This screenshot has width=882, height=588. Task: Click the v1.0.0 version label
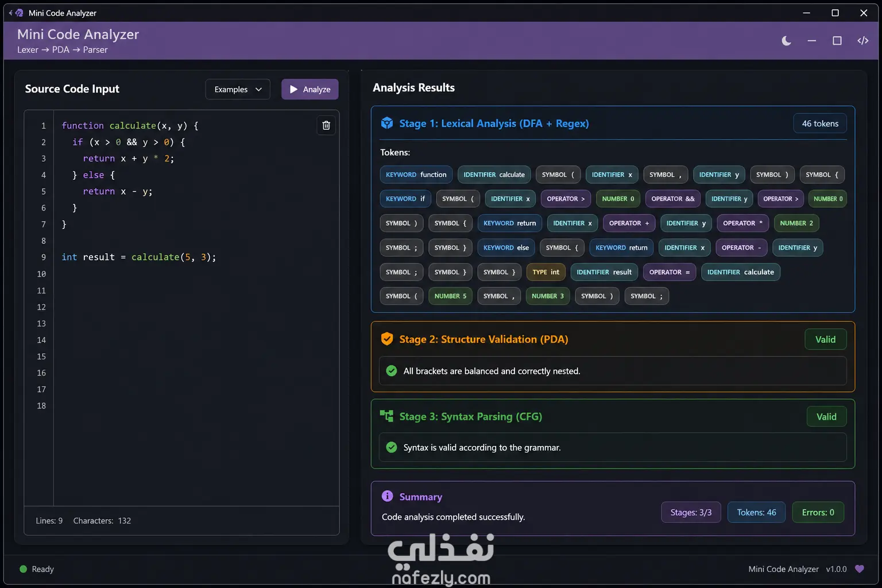(836, 569)
